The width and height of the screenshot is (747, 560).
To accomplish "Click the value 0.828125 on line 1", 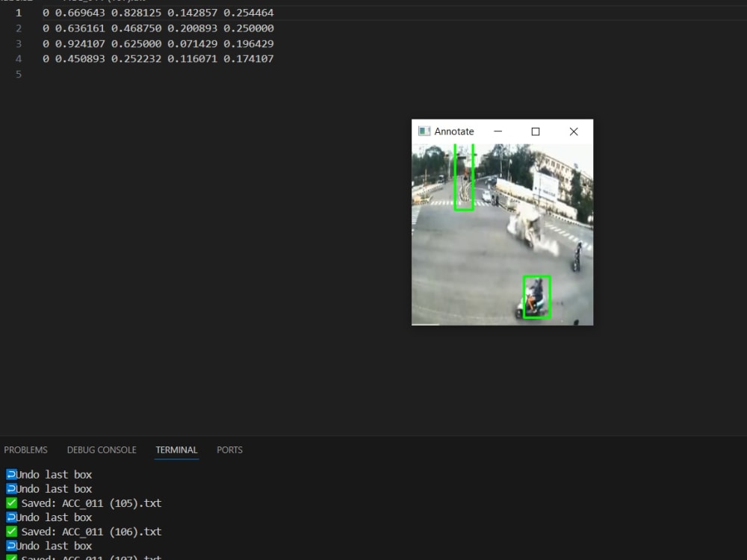I will point(136,13).
